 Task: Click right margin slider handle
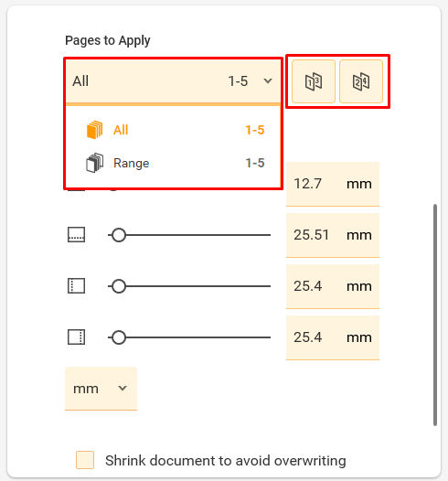pos(119,337)
